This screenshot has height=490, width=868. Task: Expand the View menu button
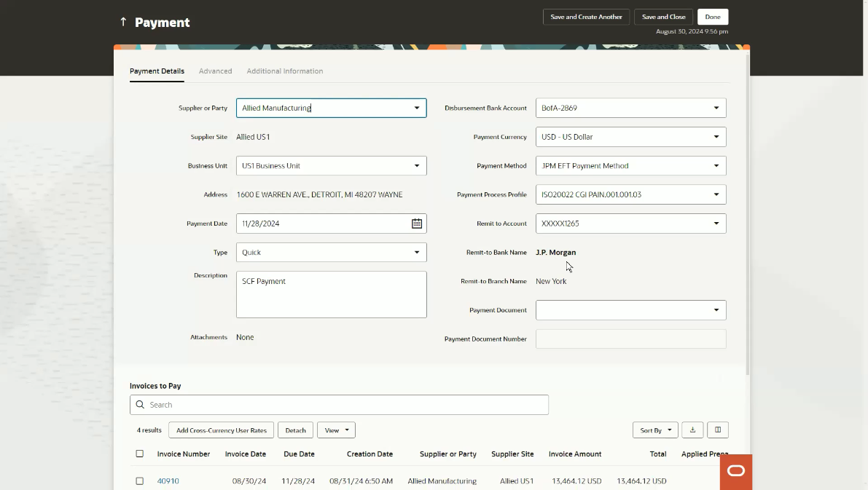[x=336, y=430]
